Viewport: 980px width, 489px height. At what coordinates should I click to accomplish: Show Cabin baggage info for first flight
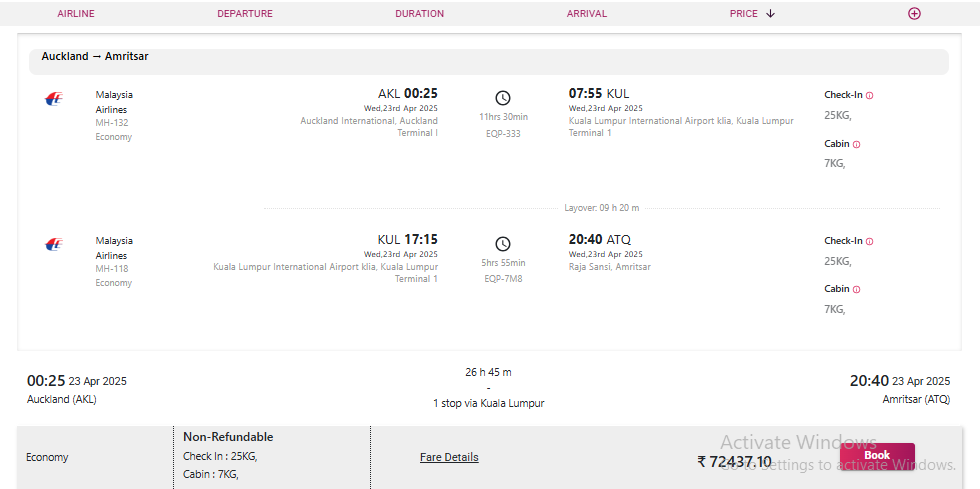coord(856,144)
